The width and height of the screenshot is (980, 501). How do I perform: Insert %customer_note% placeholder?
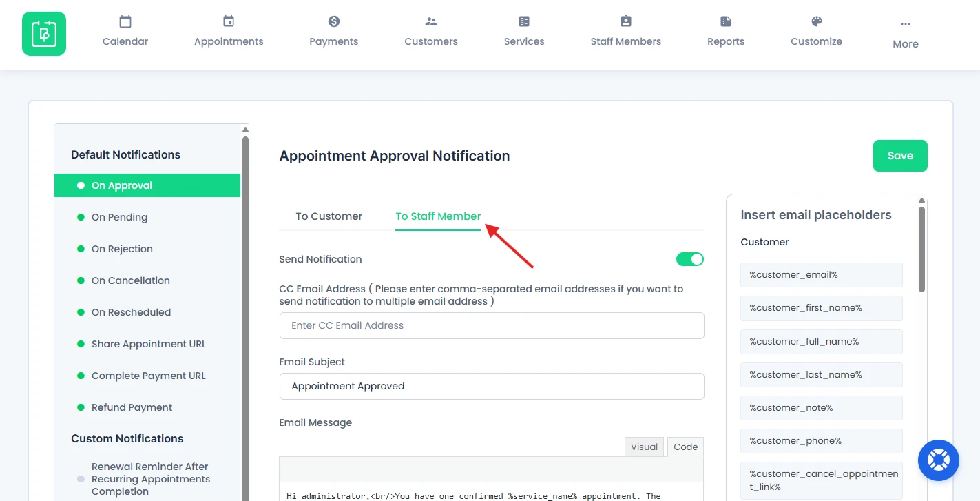(x=822, y=407)
